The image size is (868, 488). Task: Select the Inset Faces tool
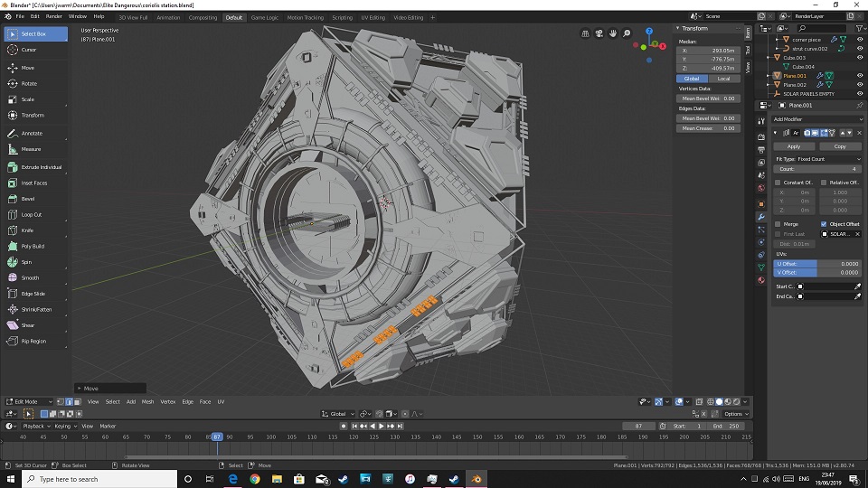click(36, 183)
